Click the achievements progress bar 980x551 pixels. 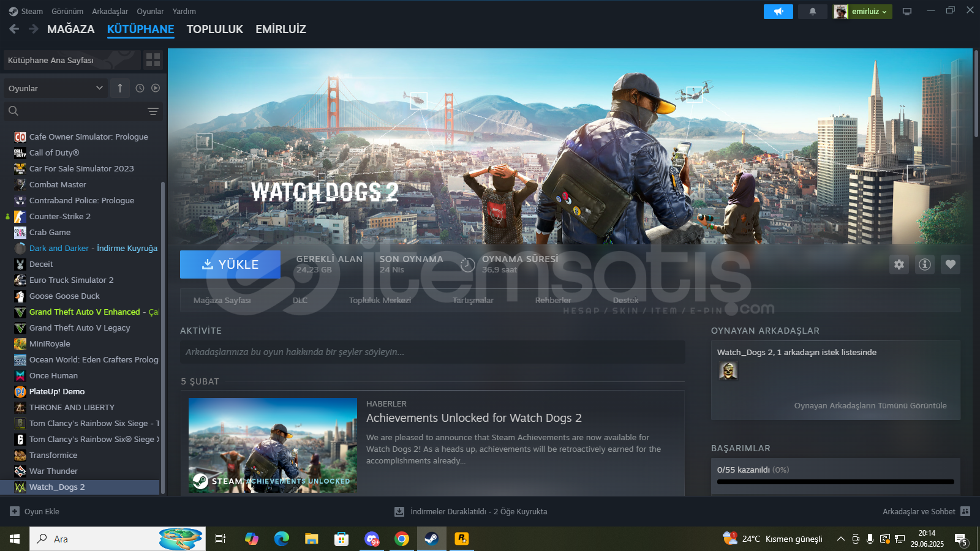(x=835, y=482)
